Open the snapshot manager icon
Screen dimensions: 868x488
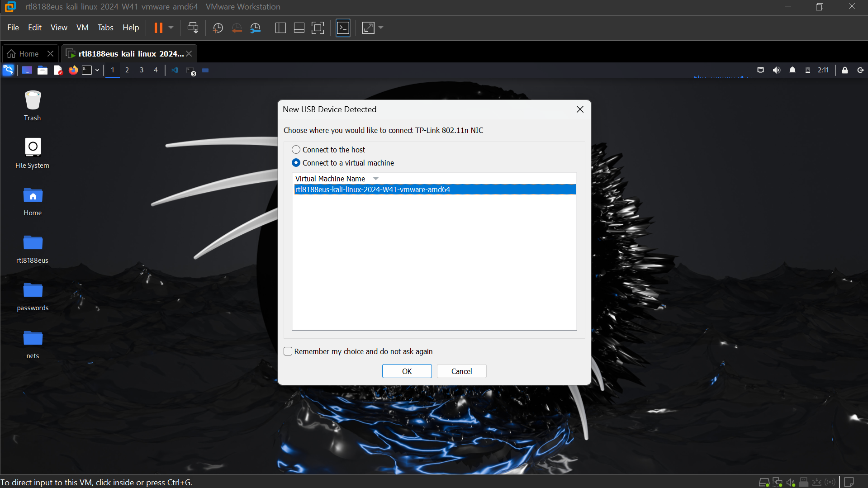[256, 28]
